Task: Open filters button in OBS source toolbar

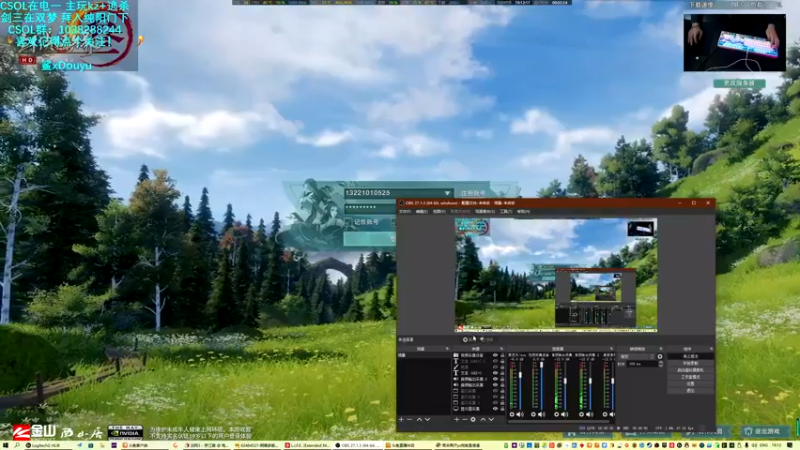Action: (487, 339)
